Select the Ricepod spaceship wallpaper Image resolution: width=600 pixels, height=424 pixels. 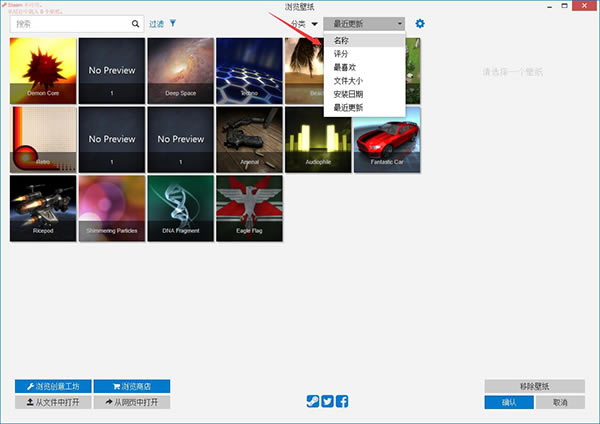[x=43, y=209]
